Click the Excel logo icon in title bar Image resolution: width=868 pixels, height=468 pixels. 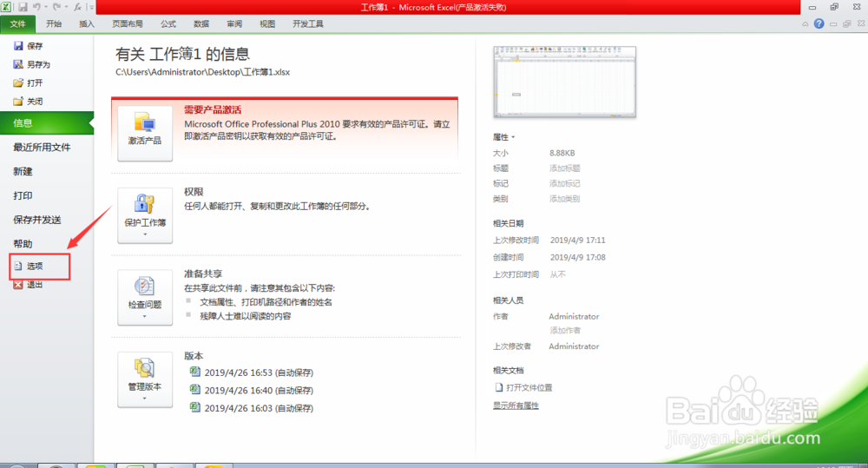point(6,7)
